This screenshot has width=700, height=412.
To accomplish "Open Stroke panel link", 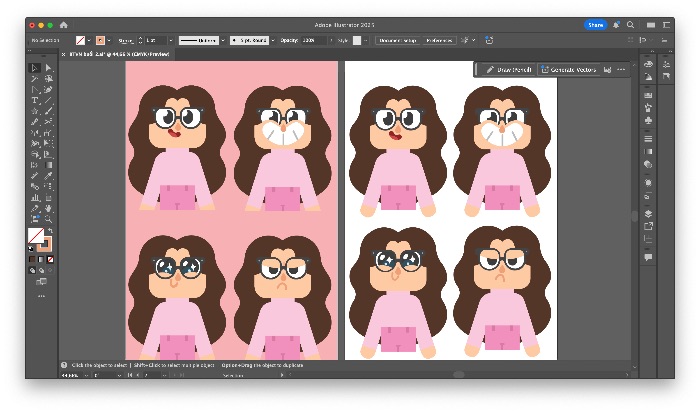I will pyautogui.click(x=125, y=40).
